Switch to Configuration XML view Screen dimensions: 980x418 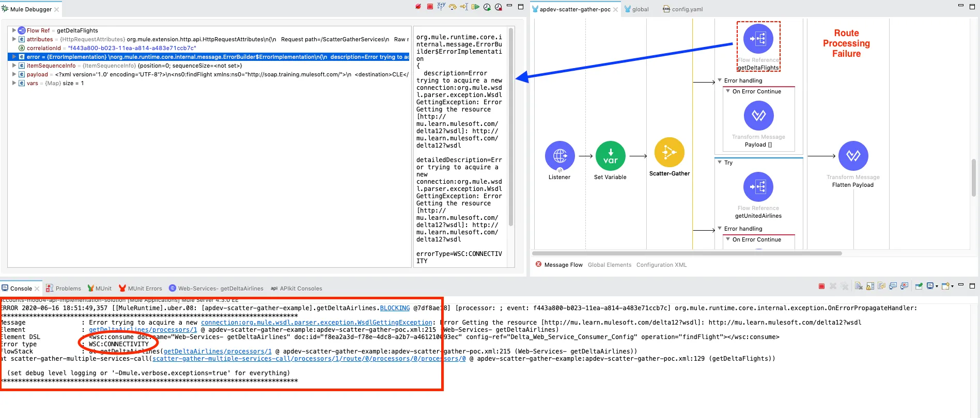pos(662,265)
